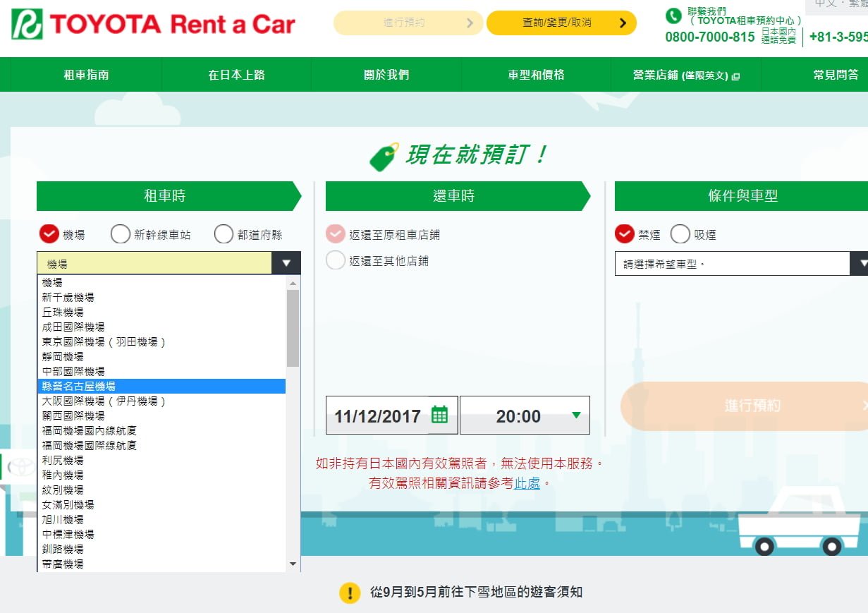Screen dimensions: 868x613
Task: Open the 從9月到5月前往下雪地區的遊客須知 notice
Action: pyautogui.click(x=477, y=592)
